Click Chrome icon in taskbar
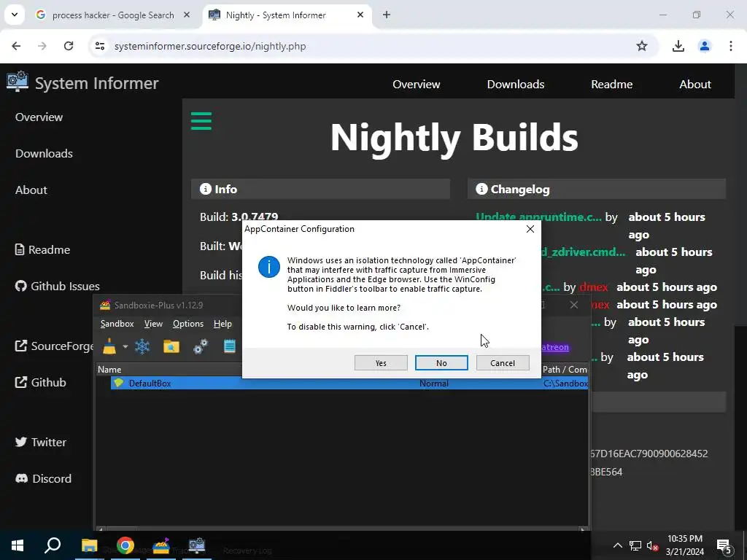The height and width of the screenshot is (560, 747). pyautogui.click(x=125, y=545)
